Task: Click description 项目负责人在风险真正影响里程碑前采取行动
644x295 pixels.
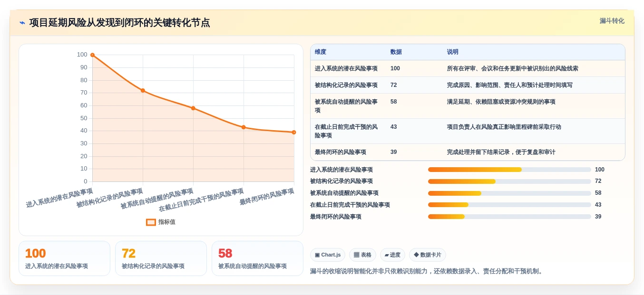Action: pos(504,127)
